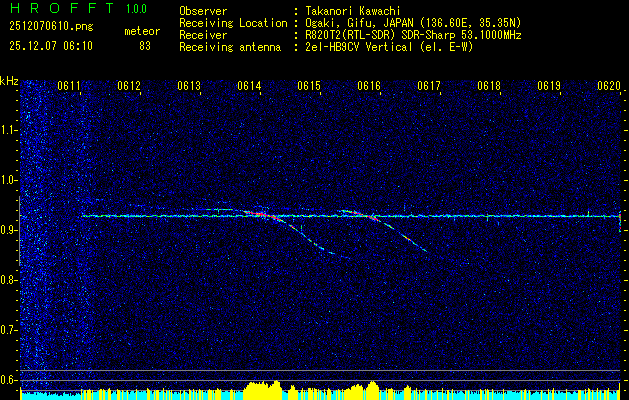Click the 0.8 kHz frequency label
Screen dimensions: 629x400
9,280
